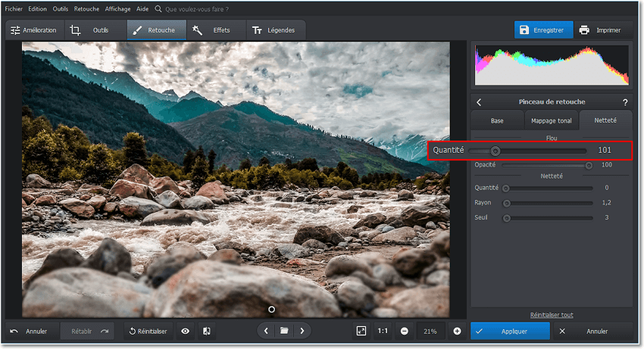Viewport: 644px width, 349px height.
Task: Open the 21% zoom level field
Action: click(x=430, y=331)
